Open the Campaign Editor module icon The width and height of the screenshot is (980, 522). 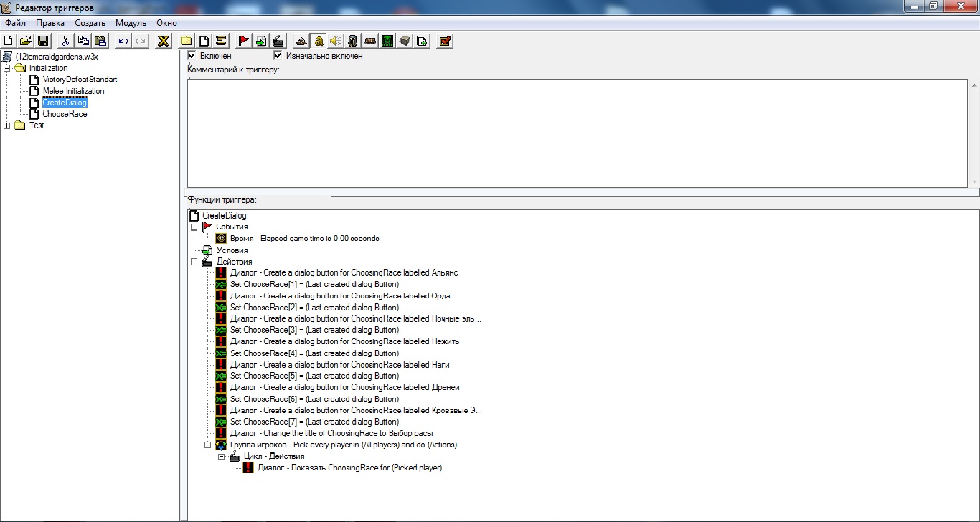(370, 41)
